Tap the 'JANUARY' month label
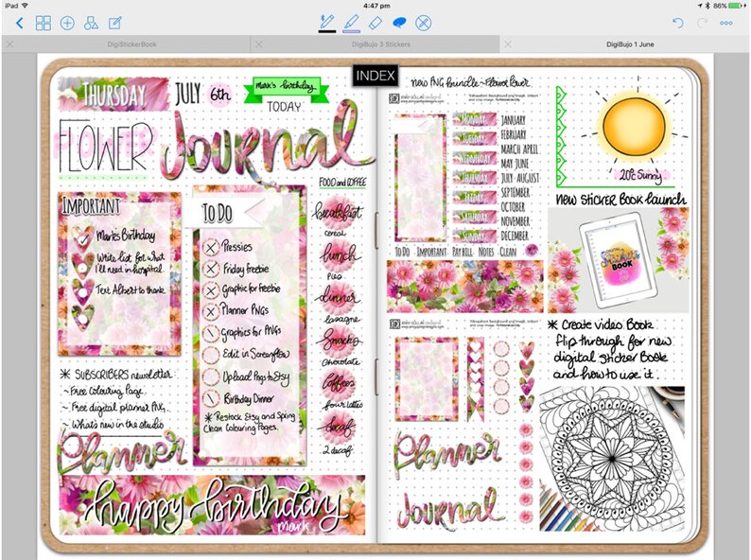 pyautogui.click(x=514, y=120)
